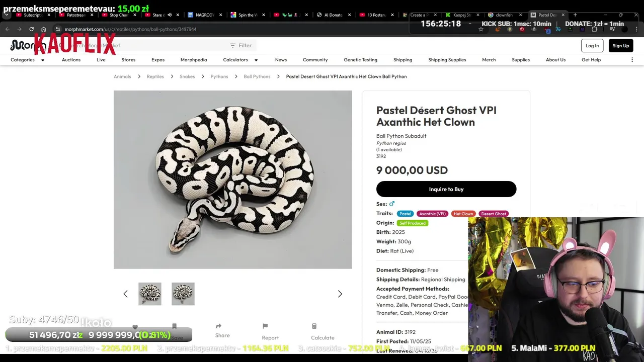
Task: Go back with the browser back arrow
Action: click(7, 29)
